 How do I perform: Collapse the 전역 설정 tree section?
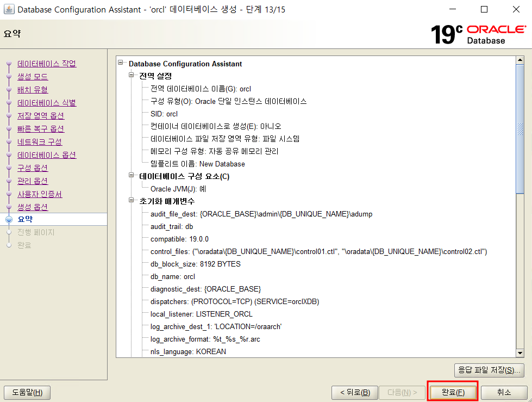coord(132,75)
